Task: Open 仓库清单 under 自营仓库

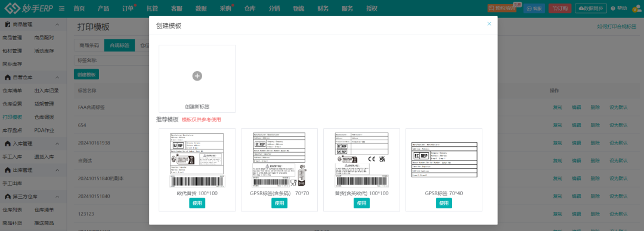Action: tap(12, 90)
